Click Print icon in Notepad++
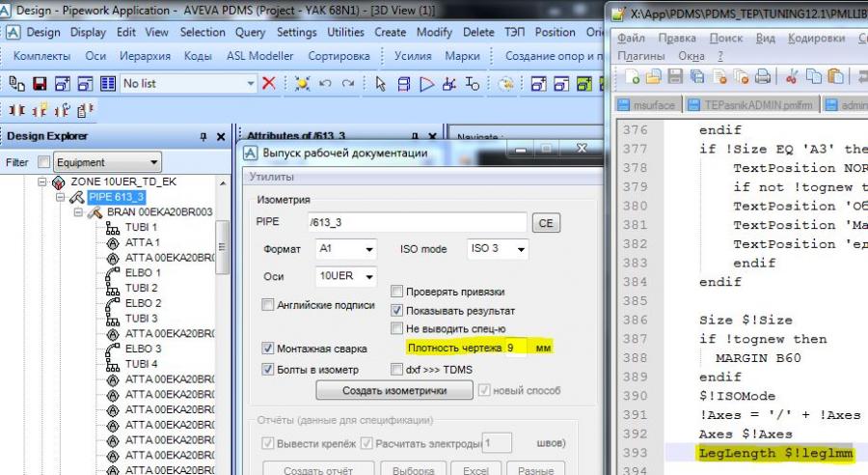 click(x=763, y=76)
